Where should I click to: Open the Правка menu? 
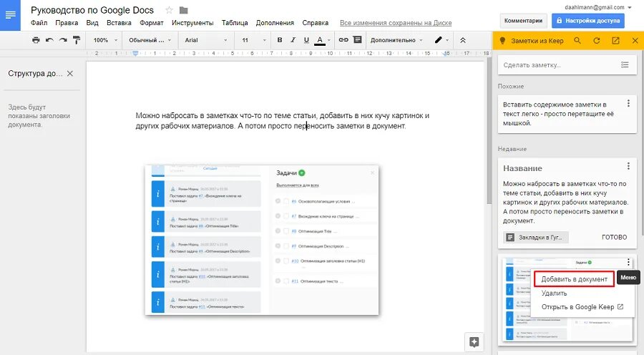(67, 23)
